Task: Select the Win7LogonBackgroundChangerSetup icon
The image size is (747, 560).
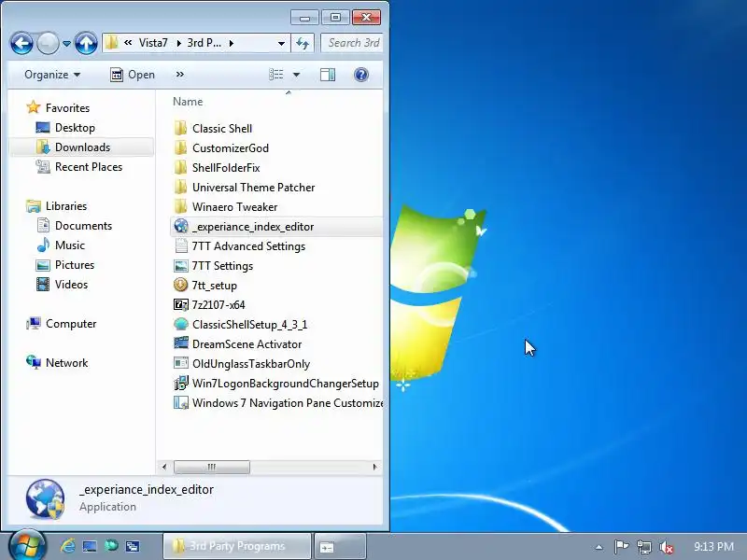Action: tap(180, 383)
